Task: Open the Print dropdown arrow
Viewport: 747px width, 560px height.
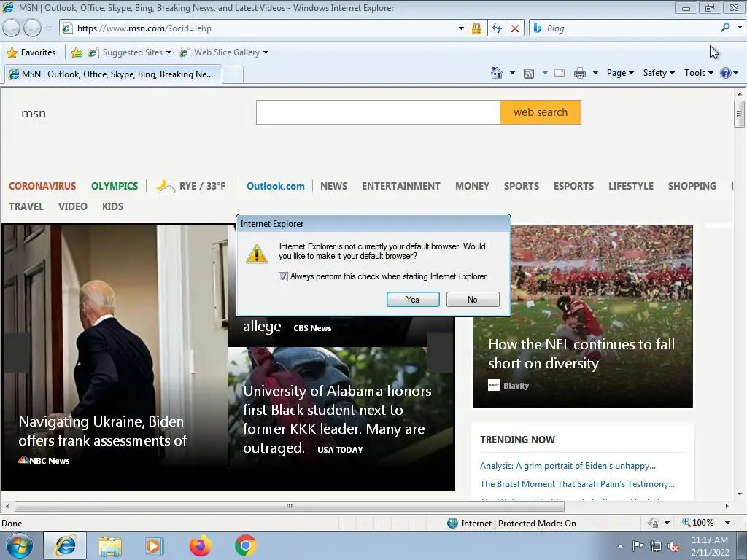Action: pos(595,73)
